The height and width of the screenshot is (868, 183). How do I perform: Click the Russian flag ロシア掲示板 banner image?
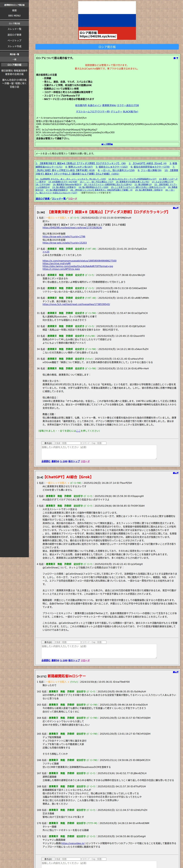107,21
